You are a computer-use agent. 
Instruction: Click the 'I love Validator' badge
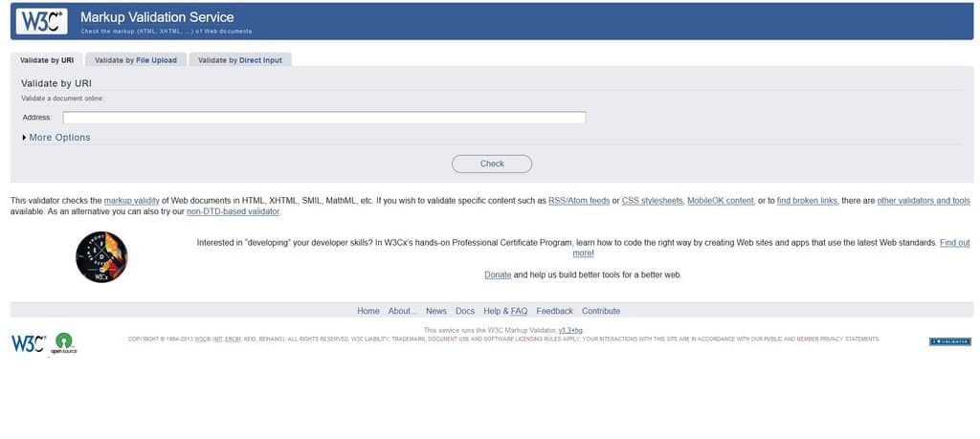[x=949, y=341]
